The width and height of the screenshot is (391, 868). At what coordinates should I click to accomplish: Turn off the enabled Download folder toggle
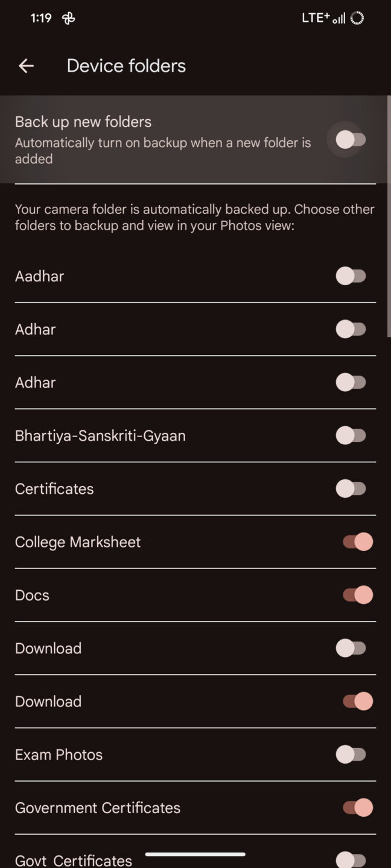coord(358,701)
